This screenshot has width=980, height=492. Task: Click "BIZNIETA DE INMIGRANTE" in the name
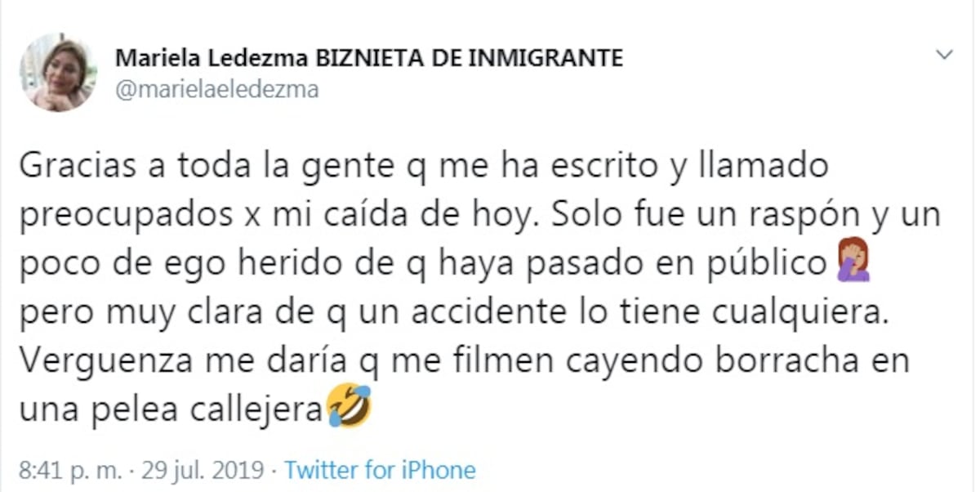tap(464, 58)
